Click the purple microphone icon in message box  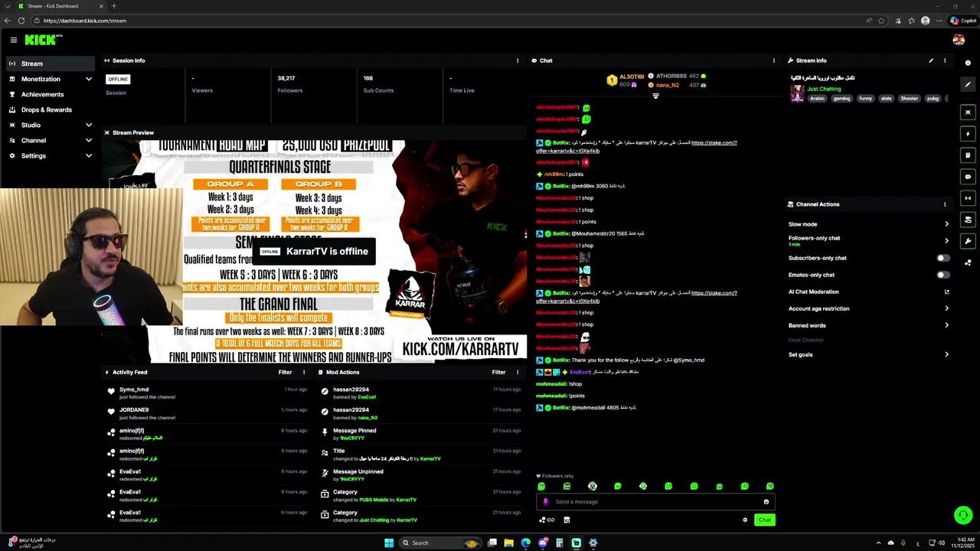[x=545, y=502]
